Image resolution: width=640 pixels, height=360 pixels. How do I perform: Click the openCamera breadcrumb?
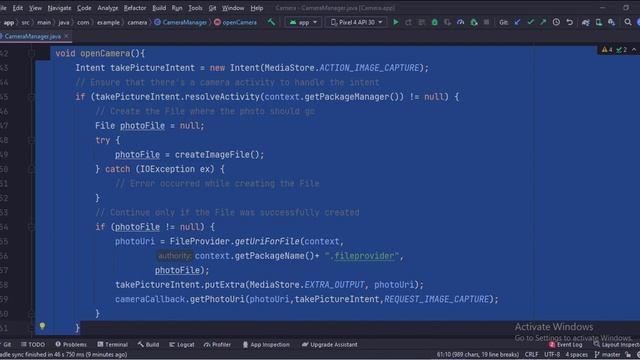point(236,22)
